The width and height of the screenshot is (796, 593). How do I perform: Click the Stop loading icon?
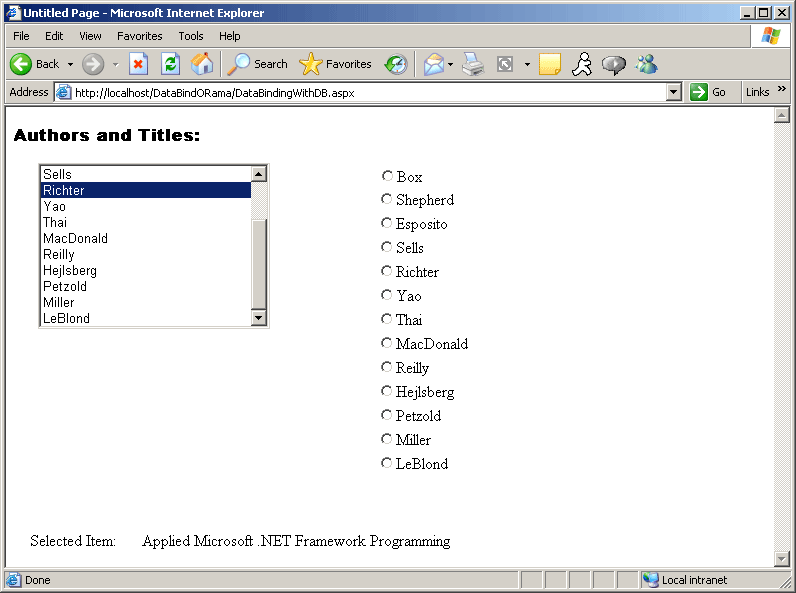pyautogui.click(x=139, y=64)
